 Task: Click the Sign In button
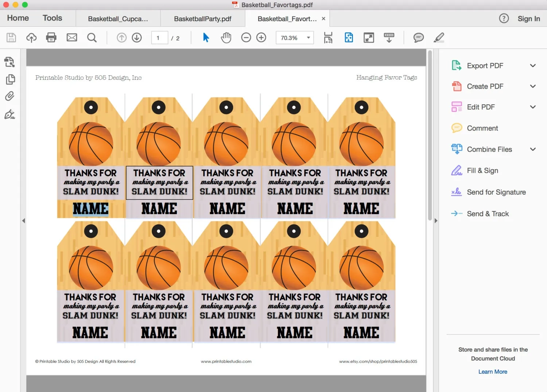click(528, 19)
